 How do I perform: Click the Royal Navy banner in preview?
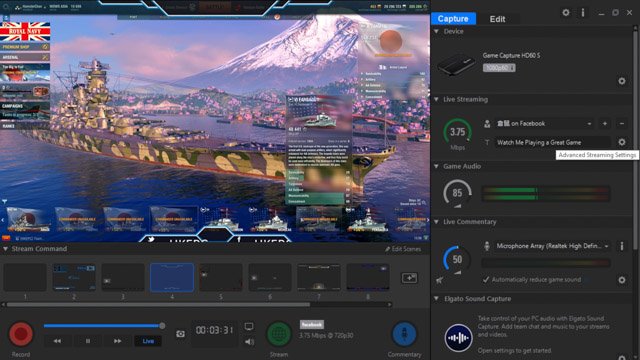[25, 32]
